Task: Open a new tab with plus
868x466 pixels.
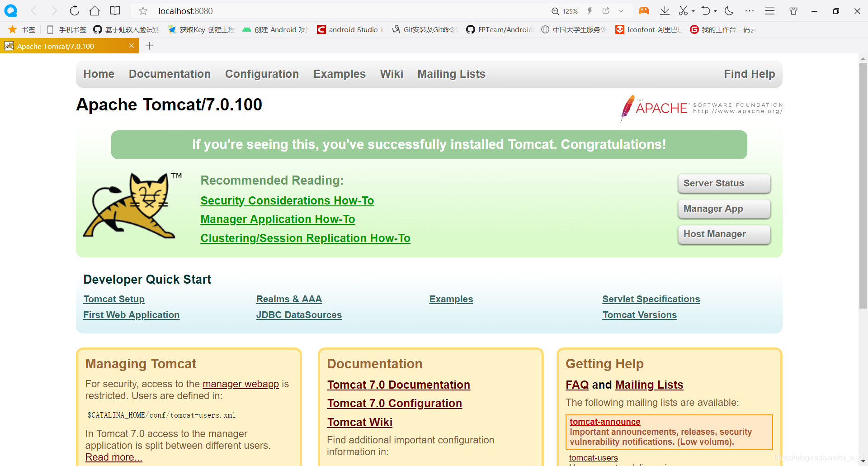Action: pos(149,46)
